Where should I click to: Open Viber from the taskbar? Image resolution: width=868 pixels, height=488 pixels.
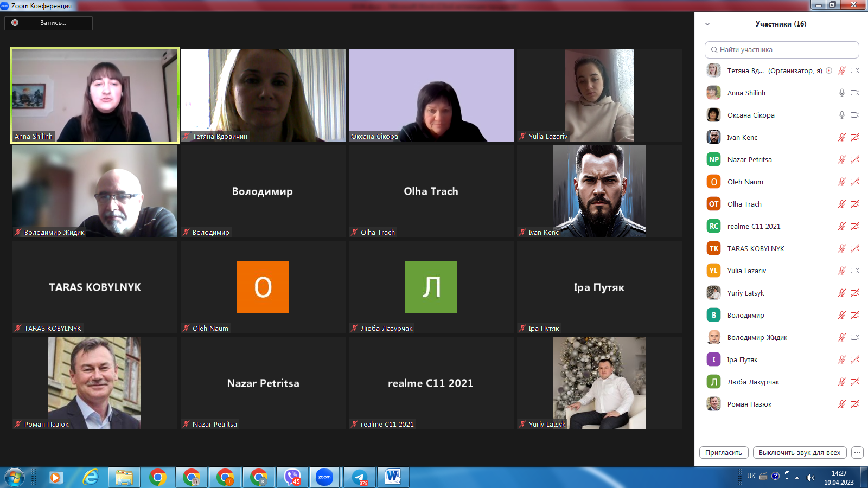pyautogui.click(x=292, y=477)
